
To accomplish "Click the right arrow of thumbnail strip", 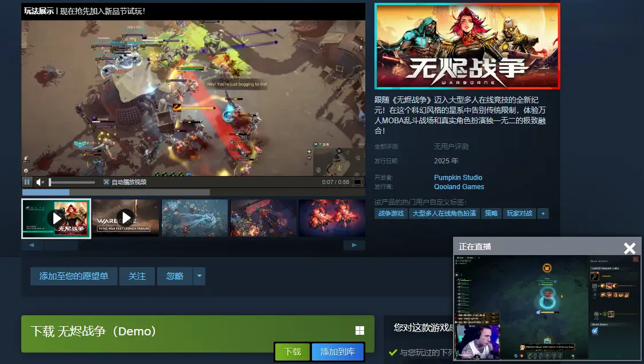I will (x=354, y=245).
